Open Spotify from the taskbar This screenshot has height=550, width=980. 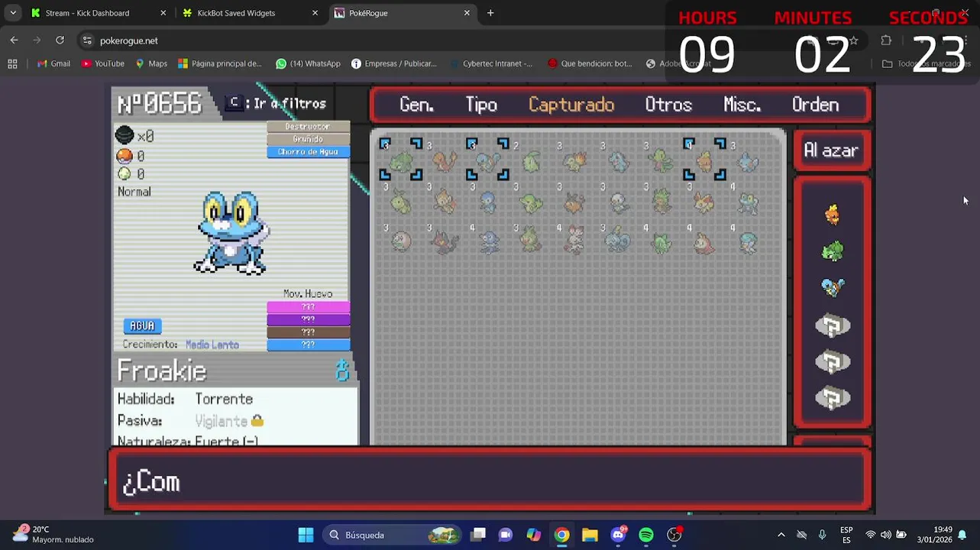tap(646, 535)
